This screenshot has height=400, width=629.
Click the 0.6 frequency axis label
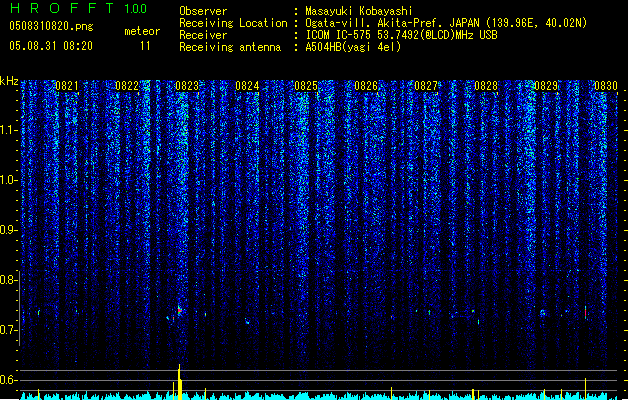8,380
